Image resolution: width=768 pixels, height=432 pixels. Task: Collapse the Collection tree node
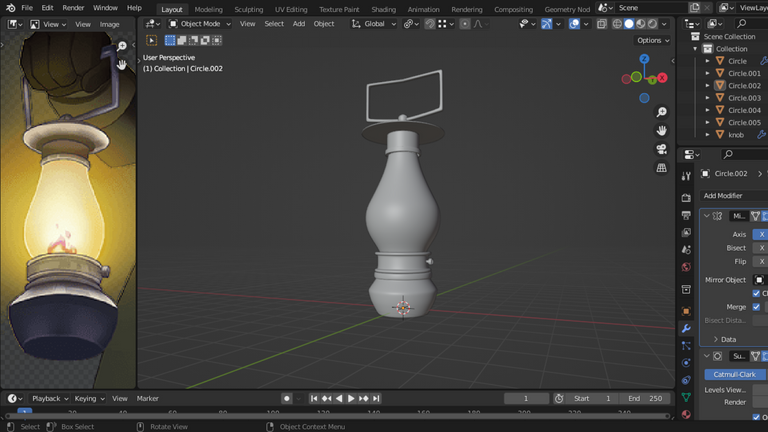695,49
